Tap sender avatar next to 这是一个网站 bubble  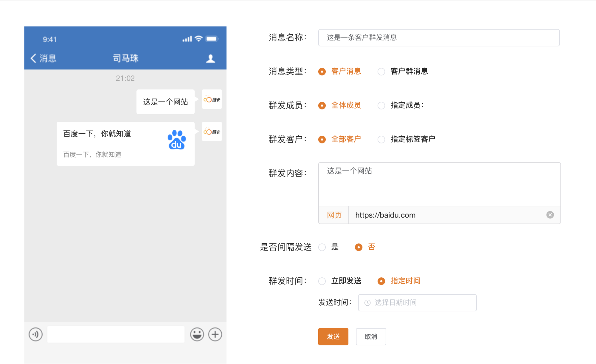[x=212, y=99]
